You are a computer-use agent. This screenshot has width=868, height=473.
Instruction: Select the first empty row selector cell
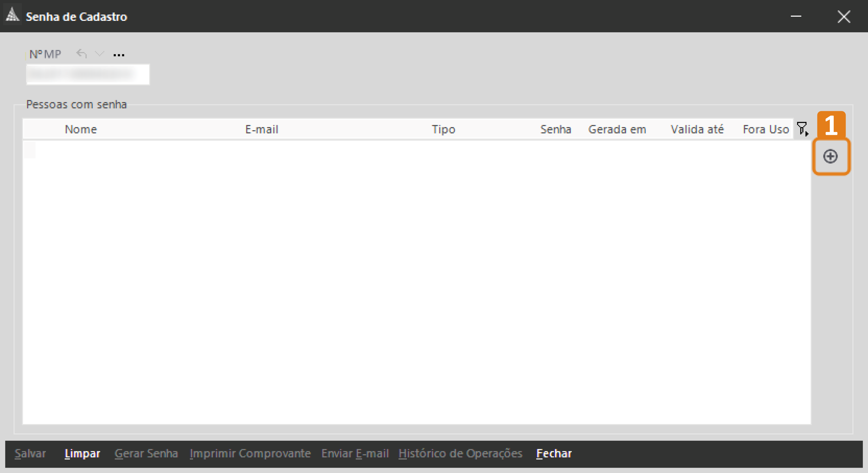pos(29,150)
